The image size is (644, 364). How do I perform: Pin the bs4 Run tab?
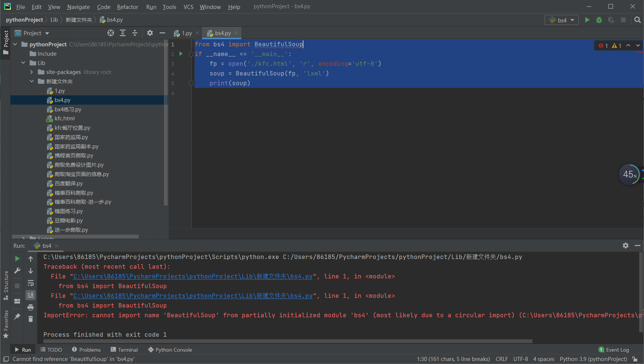coord(17,316)
